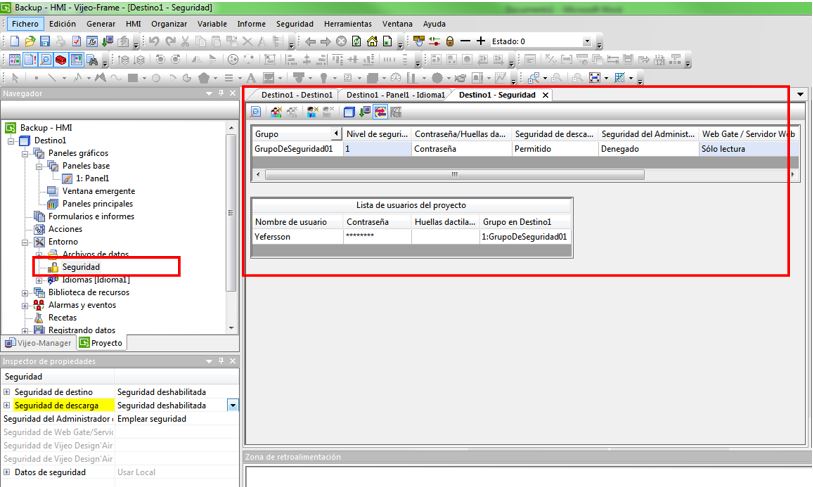Expand Seguridad de destino property
Image resolution: width=813 pixels, height=487 pixels.
point(7,392)
